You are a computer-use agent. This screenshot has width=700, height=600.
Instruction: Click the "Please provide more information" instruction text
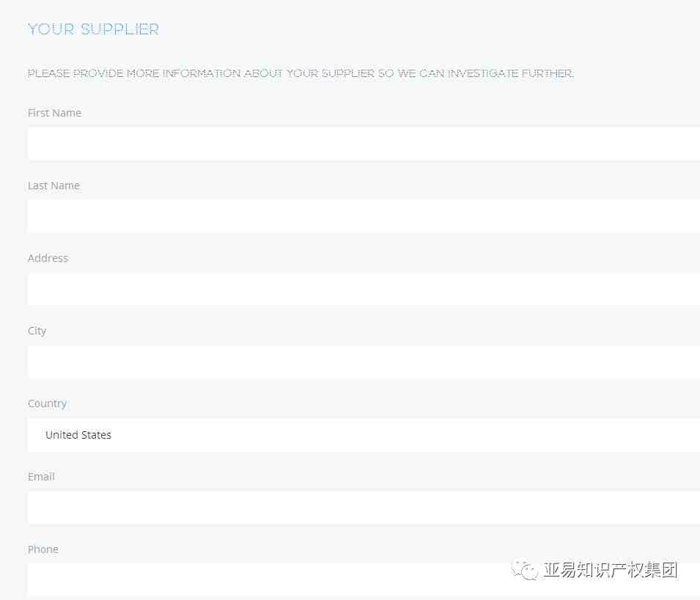pos(301,73)
